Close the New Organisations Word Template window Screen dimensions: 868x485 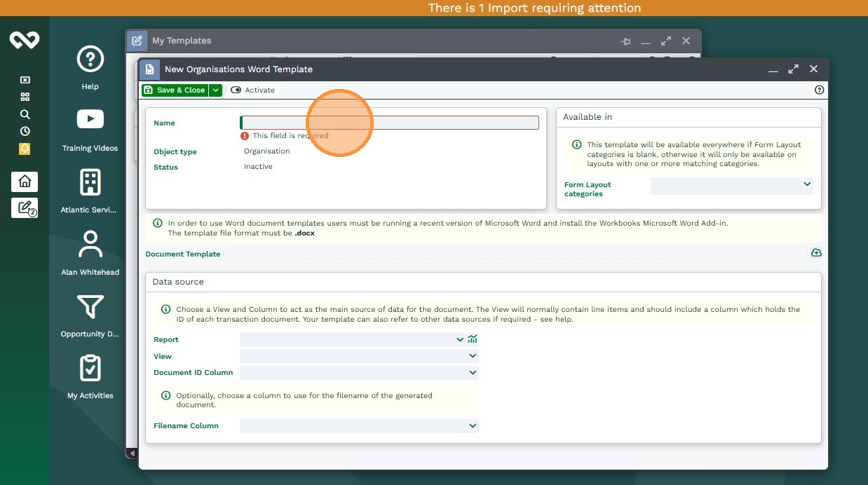(x=813, y=69)
